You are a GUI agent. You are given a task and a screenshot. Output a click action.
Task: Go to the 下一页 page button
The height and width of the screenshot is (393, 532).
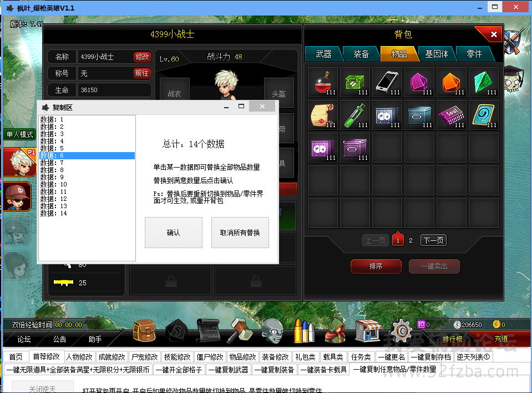433,240
